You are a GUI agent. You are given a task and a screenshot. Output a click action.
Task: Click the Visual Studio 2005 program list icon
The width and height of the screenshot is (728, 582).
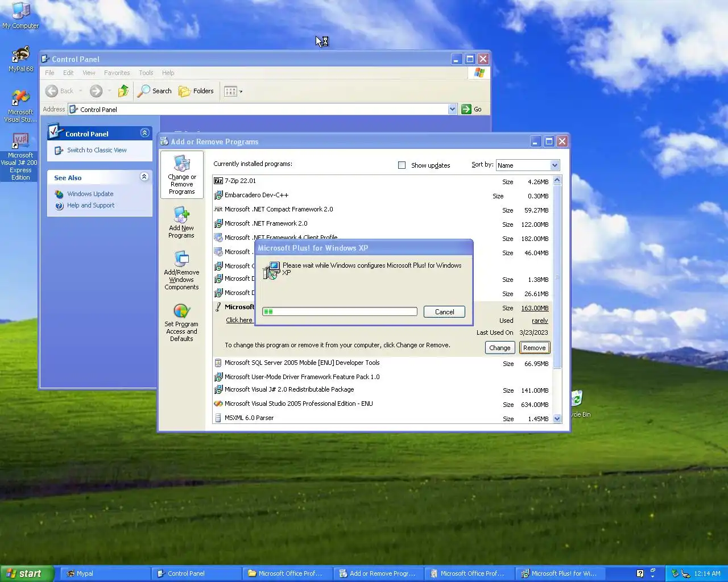click(x=218, y=404)
